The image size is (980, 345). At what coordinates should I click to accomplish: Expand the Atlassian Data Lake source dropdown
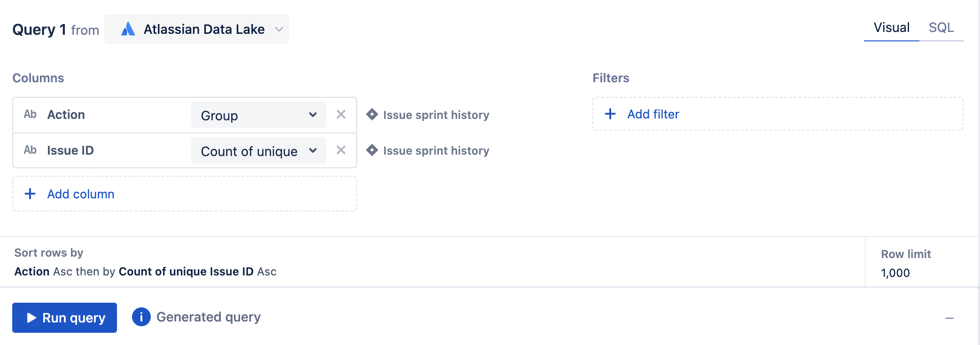point(279,29)
